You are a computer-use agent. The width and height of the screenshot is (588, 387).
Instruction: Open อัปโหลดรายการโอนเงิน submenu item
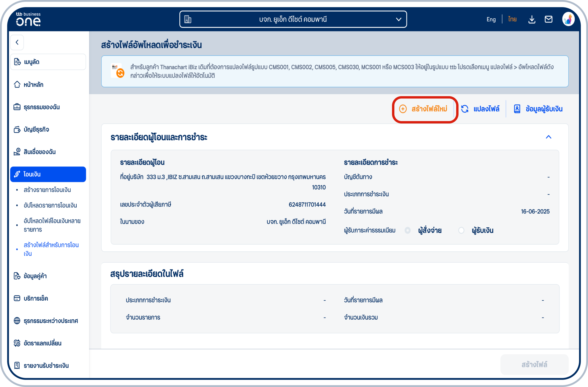coord(50,205)
